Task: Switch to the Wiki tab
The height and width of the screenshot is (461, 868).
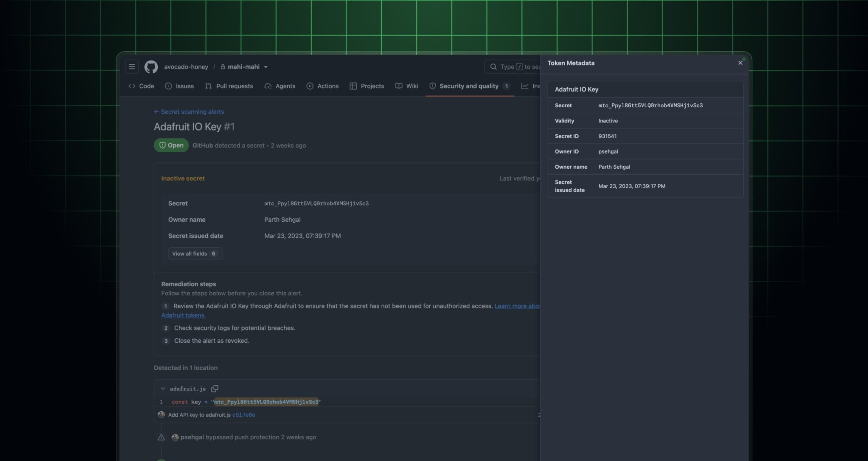Action: pyautogui.click(x=407, y=86)
